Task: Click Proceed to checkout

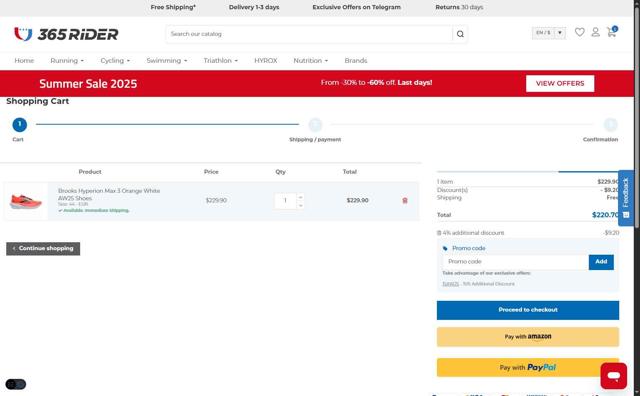Action: pos(528,310)
